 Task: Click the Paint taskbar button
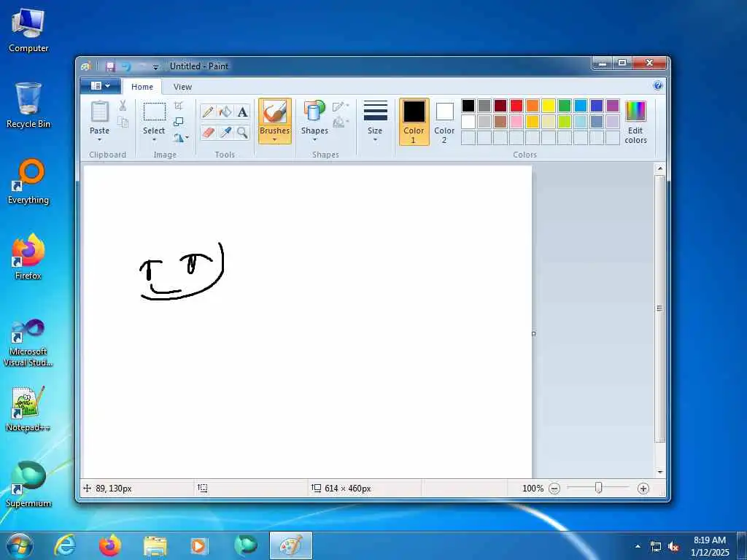coord(290,545)
